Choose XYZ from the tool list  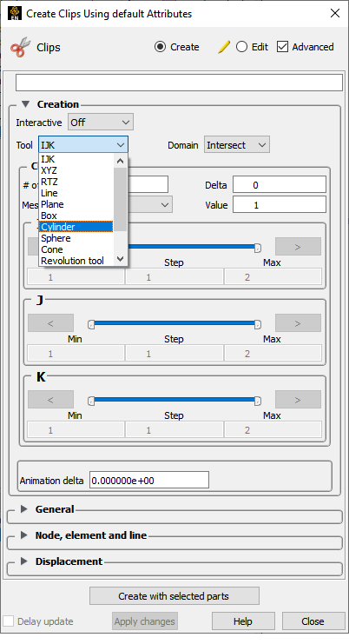pos(76,170)
